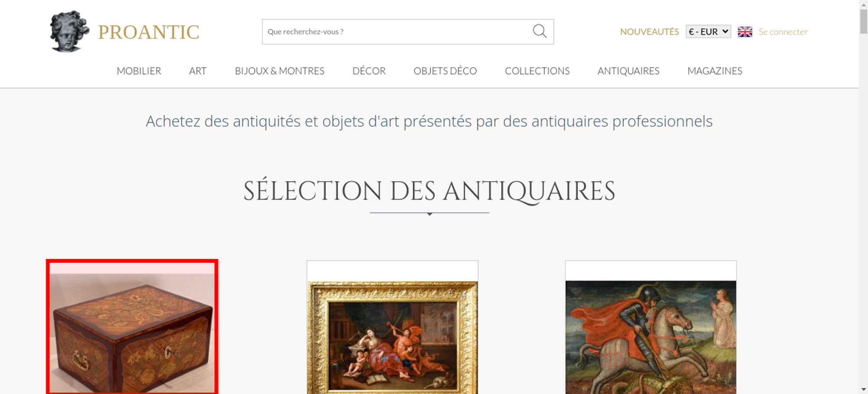Click the PROANTIC brand name text
Viewport: 868px width, 394px height.
click(x=148, y=32)
